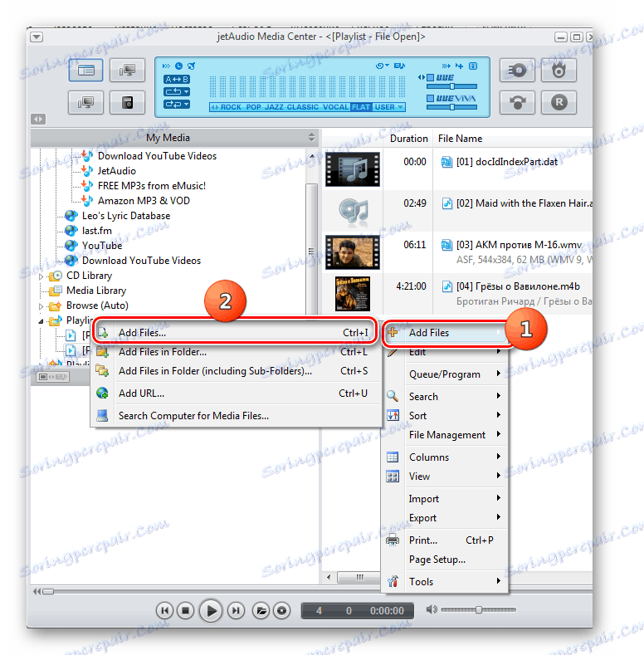
Task: Adjust the BBE level slider
Action: 452,86
